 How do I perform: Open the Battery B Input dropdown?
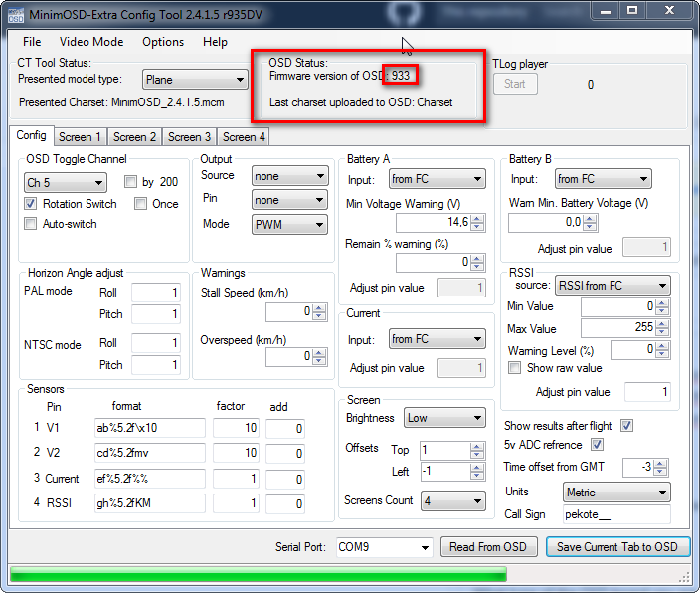pyautogui.click(x=604, y=179)
